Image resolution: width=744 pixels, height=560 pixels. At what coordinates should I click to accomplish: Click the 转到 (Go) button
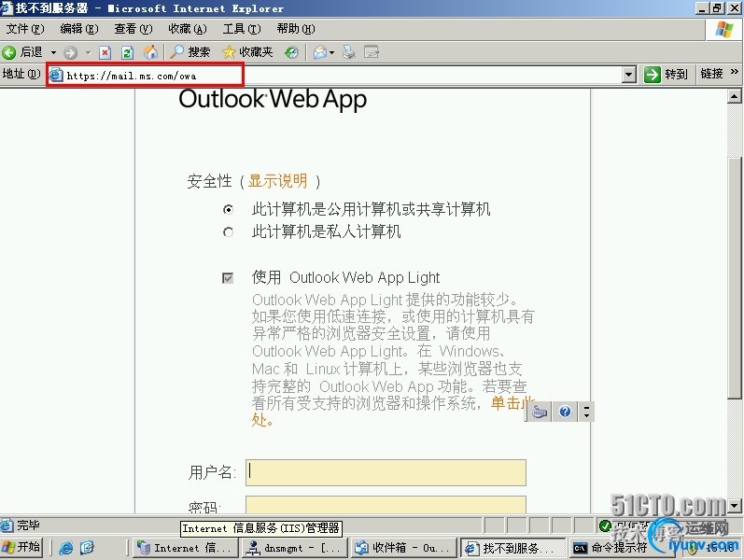[666, 75]
